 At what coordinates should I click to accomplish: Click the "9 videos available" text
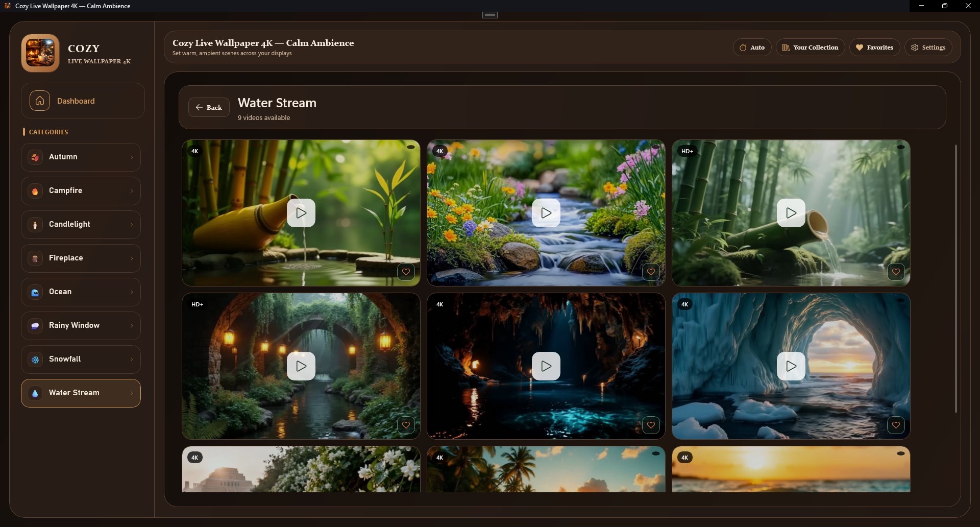click(264, 118)
